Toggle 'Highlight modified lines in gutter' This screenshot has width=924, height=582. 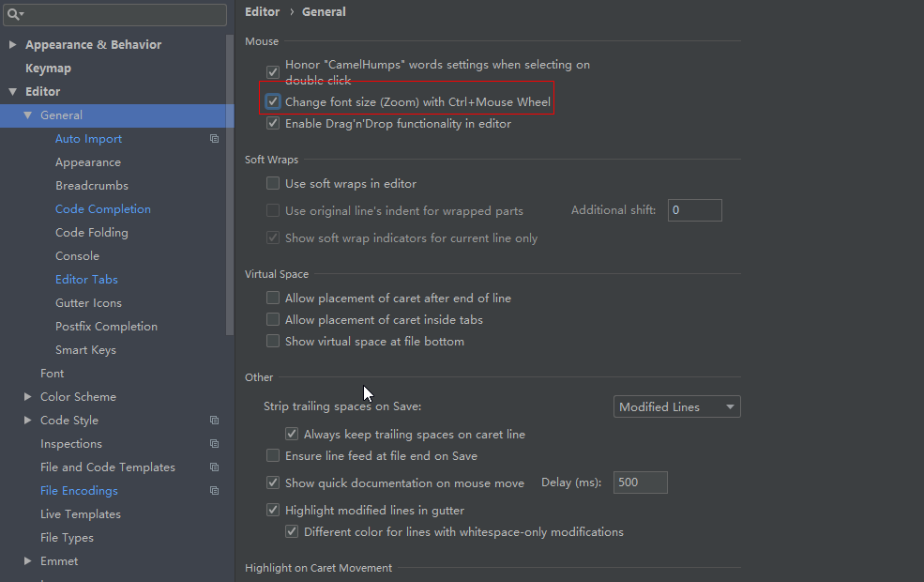(273, 511)
